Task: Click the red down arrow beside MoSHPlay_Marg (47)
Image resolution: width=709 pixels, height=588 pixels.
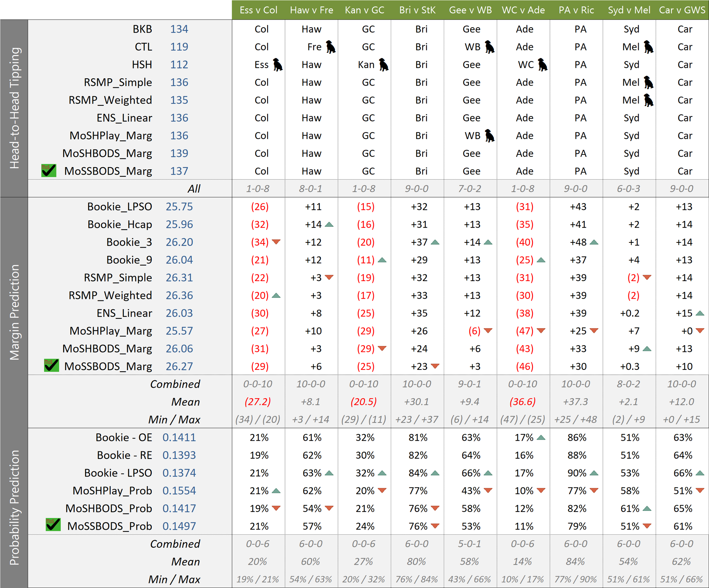Action: tap(541, 330)
